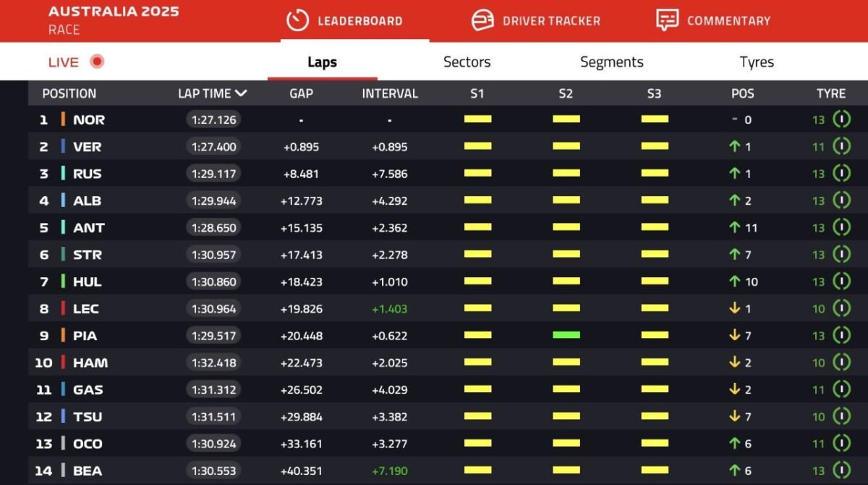
Task: Click the tyre compound icon in NOR row
Action: point(841,119)
